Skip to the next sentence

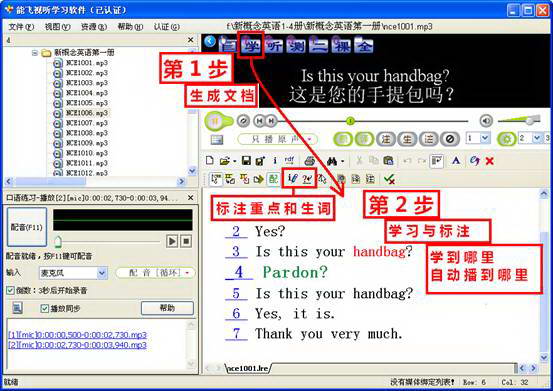click(271, 121)
